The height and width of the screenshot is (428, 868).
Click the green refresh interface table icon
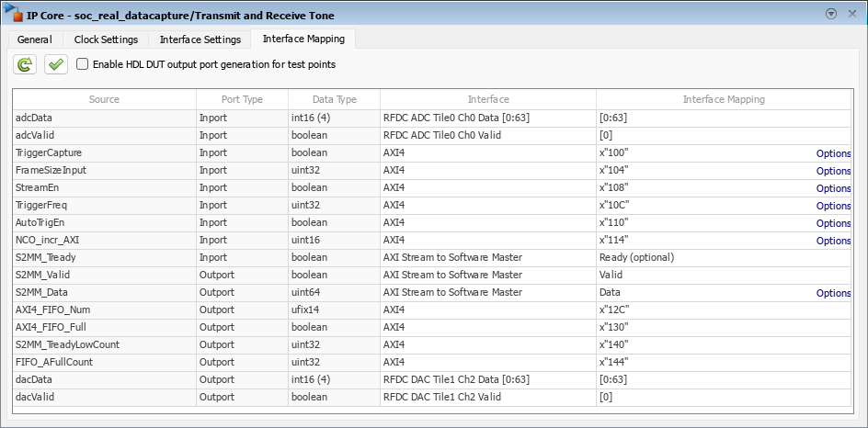tap(25, 64)
